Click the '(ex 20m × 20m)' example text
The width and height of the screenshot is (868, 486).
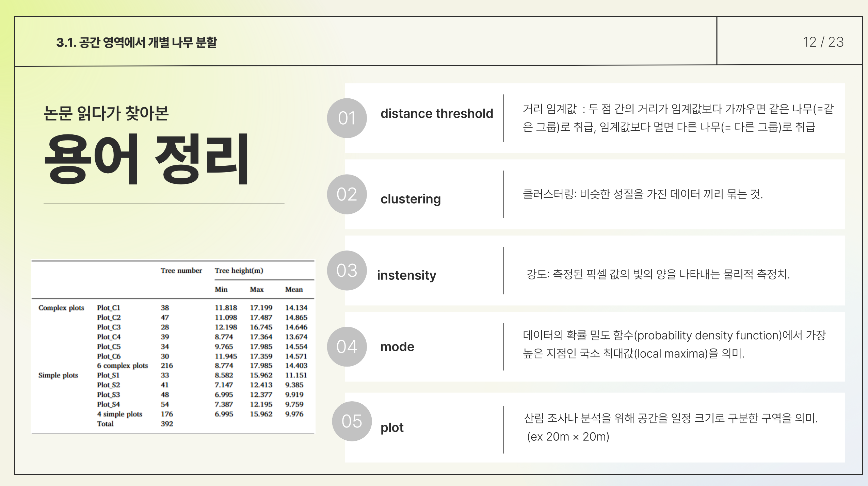[568, 437]
